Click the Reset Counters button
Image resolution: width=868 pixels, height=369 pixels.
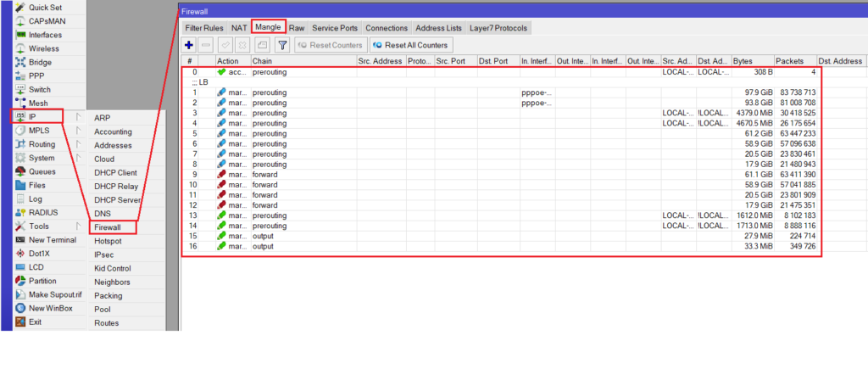(x=331, y=45)
